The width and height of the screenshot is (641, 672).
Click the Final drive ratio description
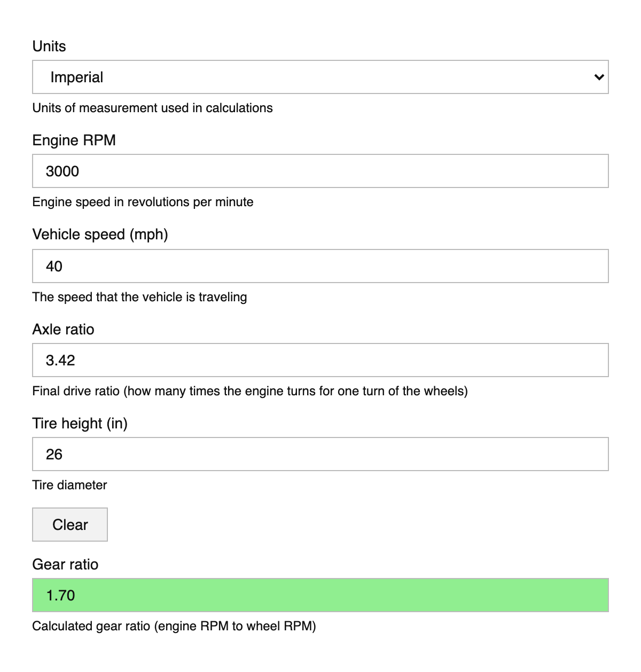point(249,391)
